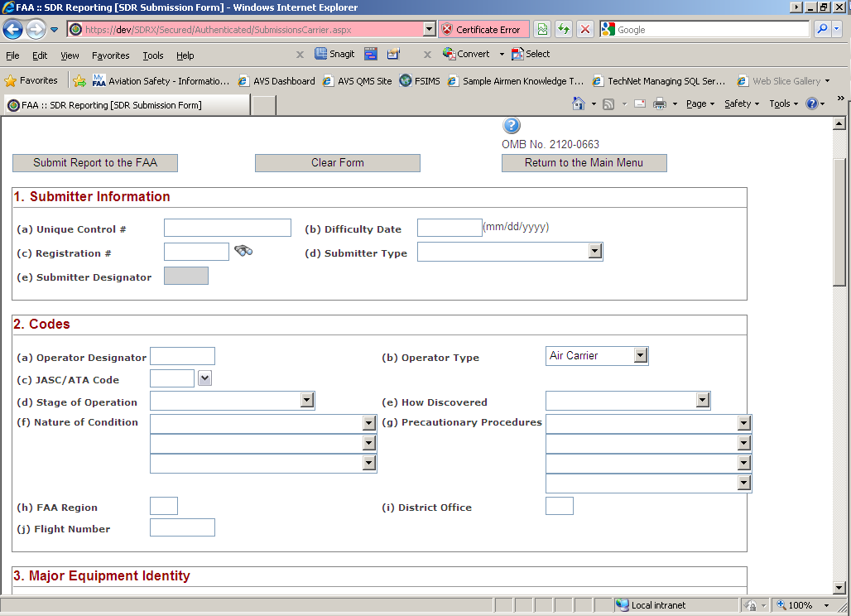851x616 pixels.
Task: Open the Submitter Type dropdown
Action: coord(594,252)
